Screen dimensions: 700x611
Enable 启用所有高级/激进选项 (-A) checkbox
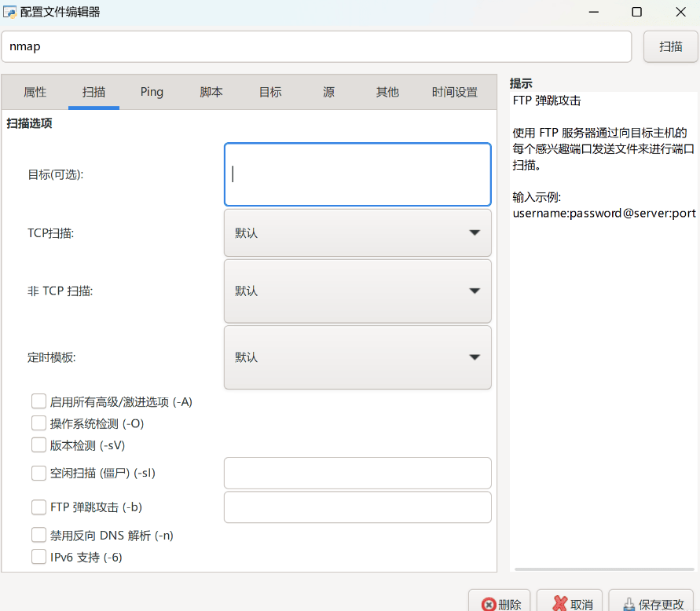pyautogui.click(x=39, y=401)
